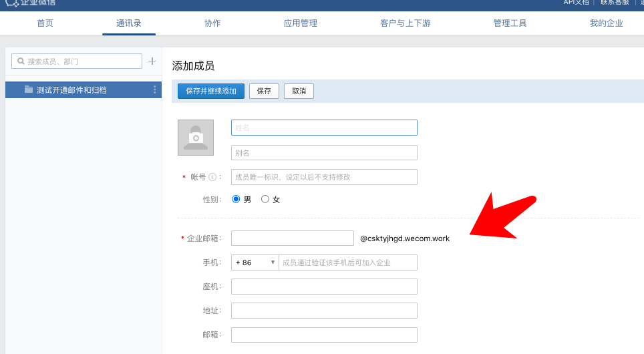Focus the 企业邮箱 input field
Image resolution: width=644 pixels, height=354 pixels.
point(292,238)
